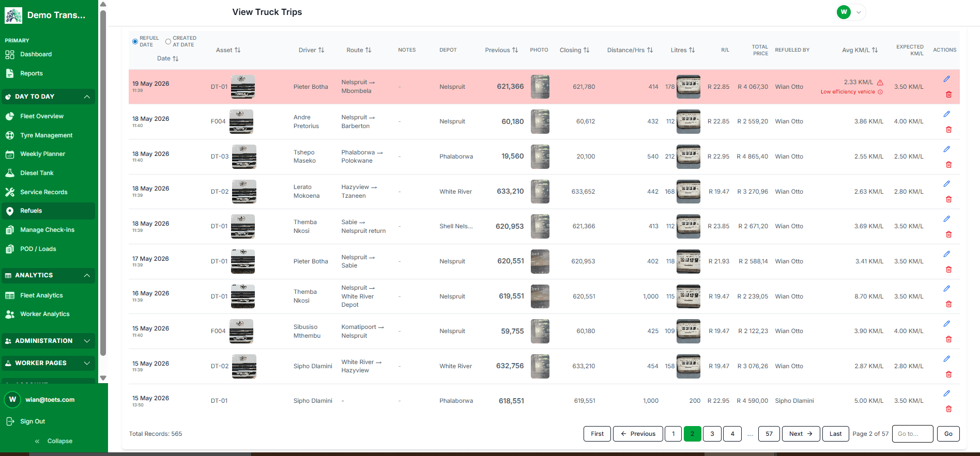Go to pagination page 57
Viewport: 980px width, 456px height.
(x=769, y=434)
